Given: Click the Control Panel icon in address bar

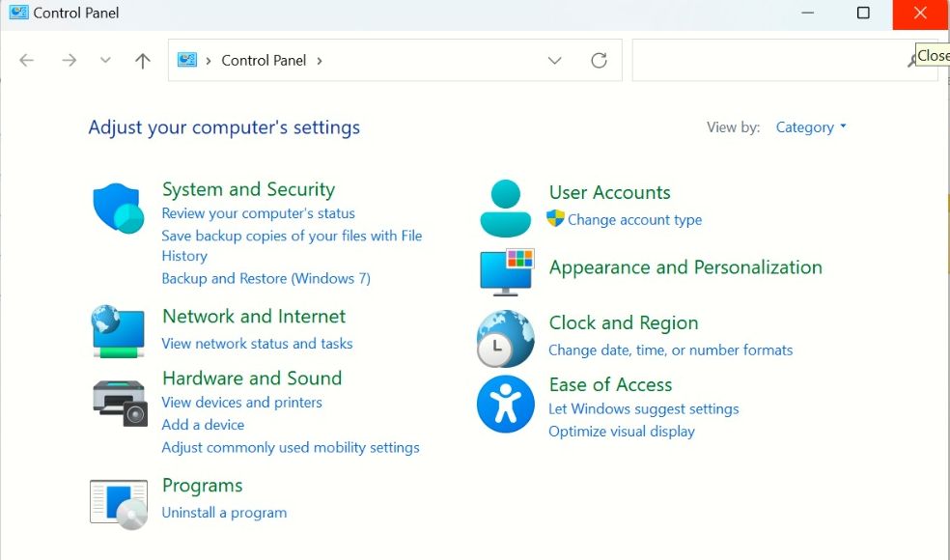Looking at the screenshot, I should point(187,60).
